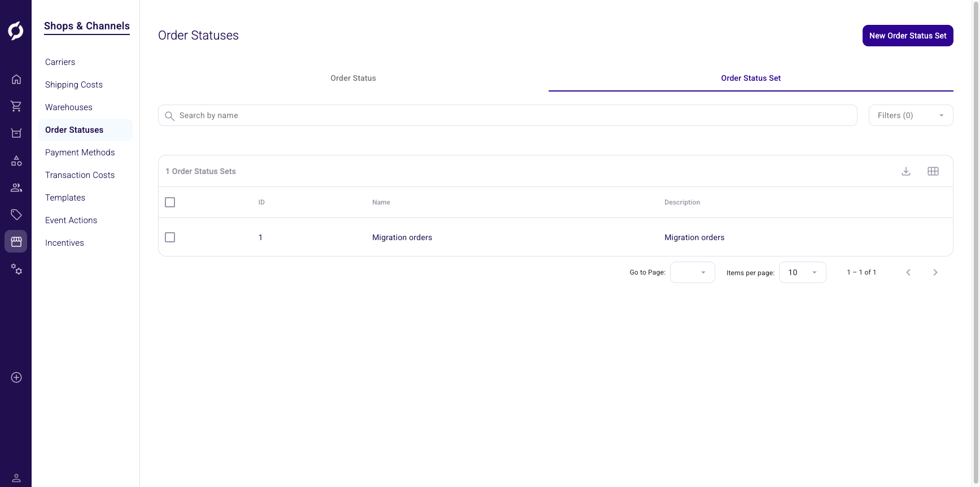
Task: Open the price tag icon in left rail
Action: (x=16, y=215)
